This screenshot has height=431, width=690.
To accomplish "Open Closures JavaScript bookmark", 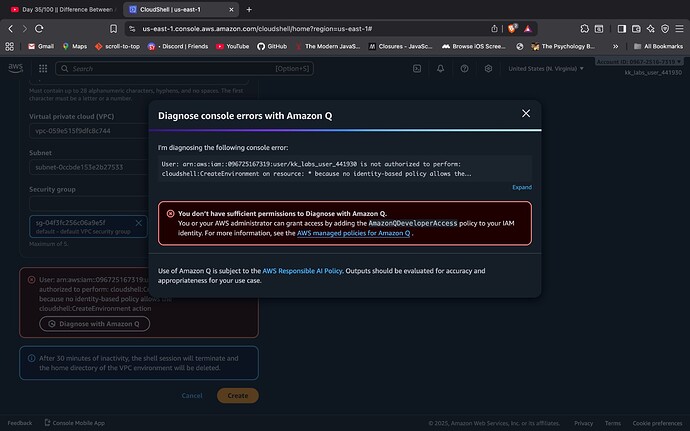I will (400, 46).
